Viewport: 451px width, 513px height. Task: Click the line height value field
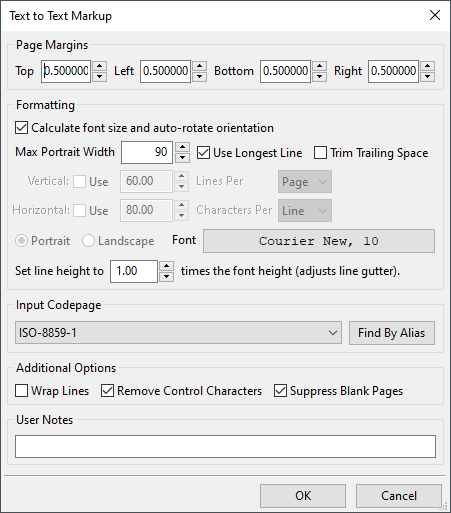tap(134, 271)
